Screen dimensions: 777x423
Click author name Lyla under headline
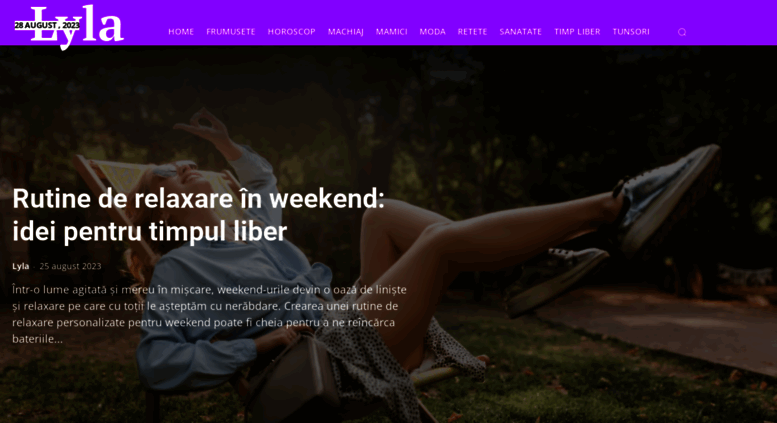(x=20, y=266)
